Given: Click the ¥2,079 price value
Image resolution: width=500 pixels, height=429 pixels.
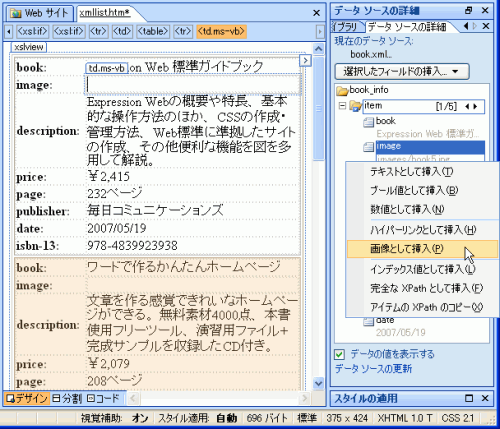Looking at the screenshot, I should click(108, 363).
